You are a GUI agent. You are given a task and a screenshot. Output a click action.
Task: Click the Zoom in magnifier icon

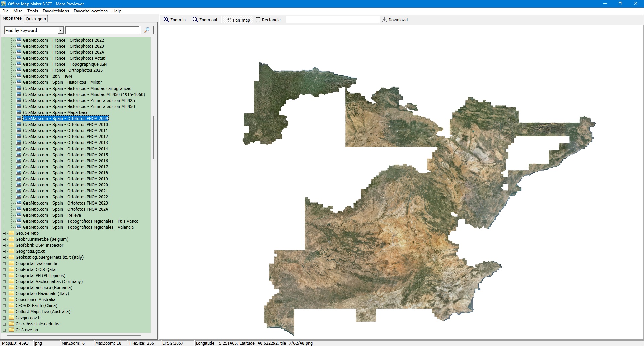click(166, 20)
